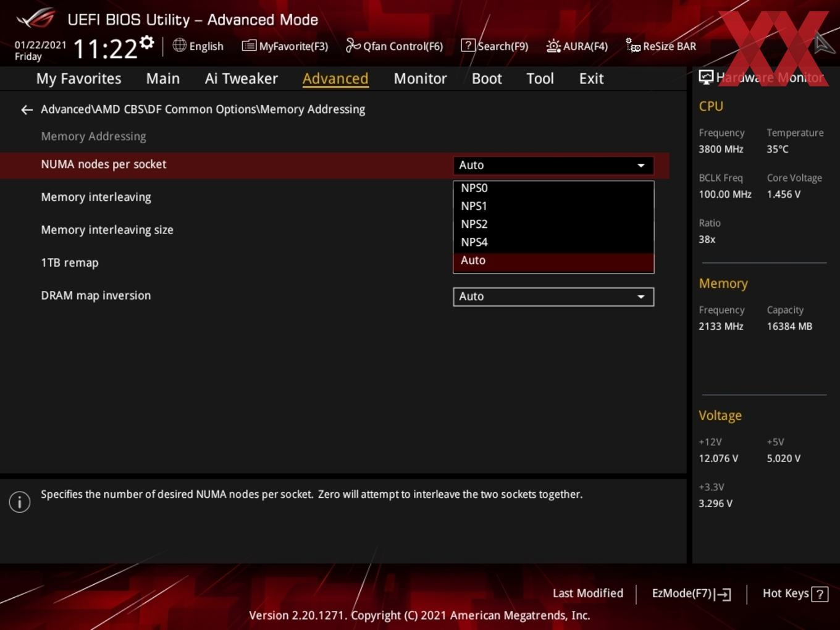This screenshot has height=630, width=840.
Task: Select the Memory interleaving size setting
Action: click(x=107, y=230)
